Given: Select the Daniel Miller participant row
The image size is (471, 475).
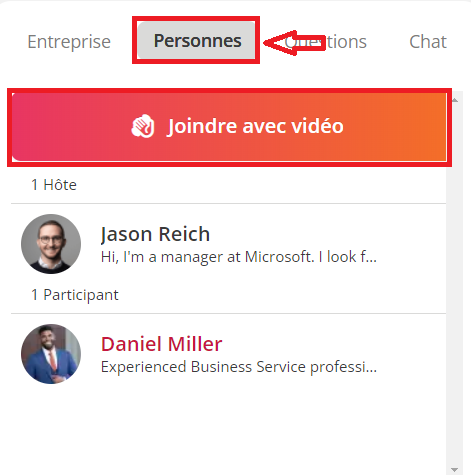Looking at the screenshot, I should tap(228, 354).
